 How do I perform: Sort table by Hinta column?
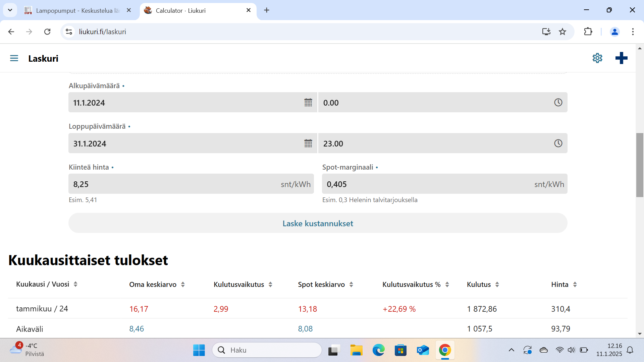pyautogui.click(x=575, y=285)
